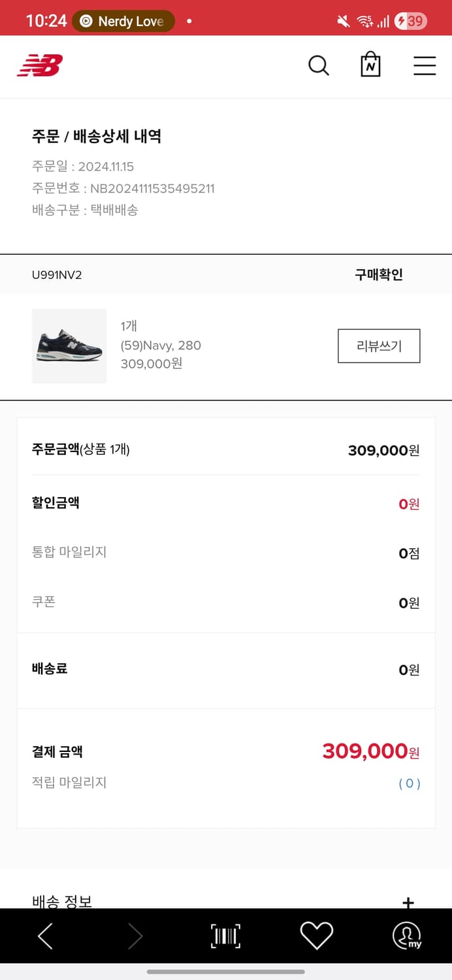Select the New Balance logo

(40, 65)
